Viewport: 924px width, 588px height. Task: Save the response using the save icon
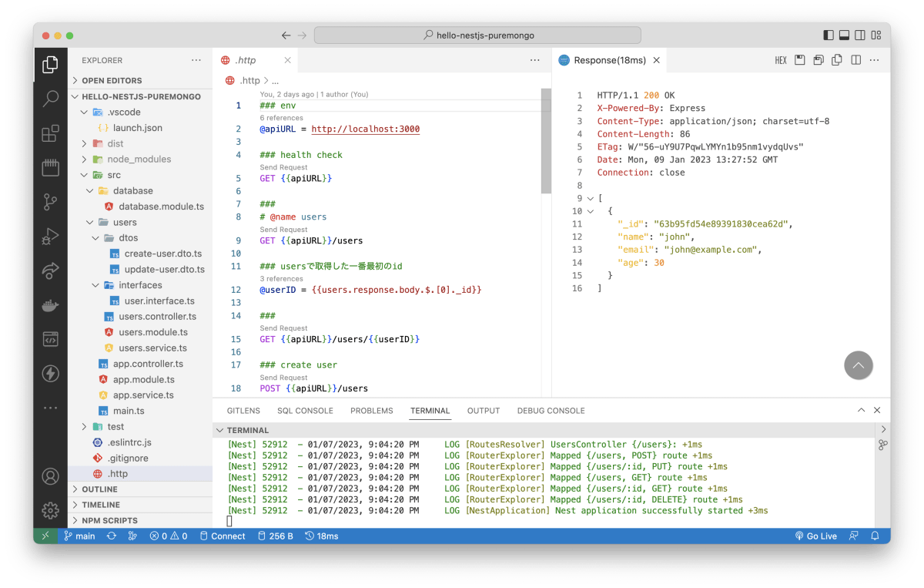[x=800, y=60]
